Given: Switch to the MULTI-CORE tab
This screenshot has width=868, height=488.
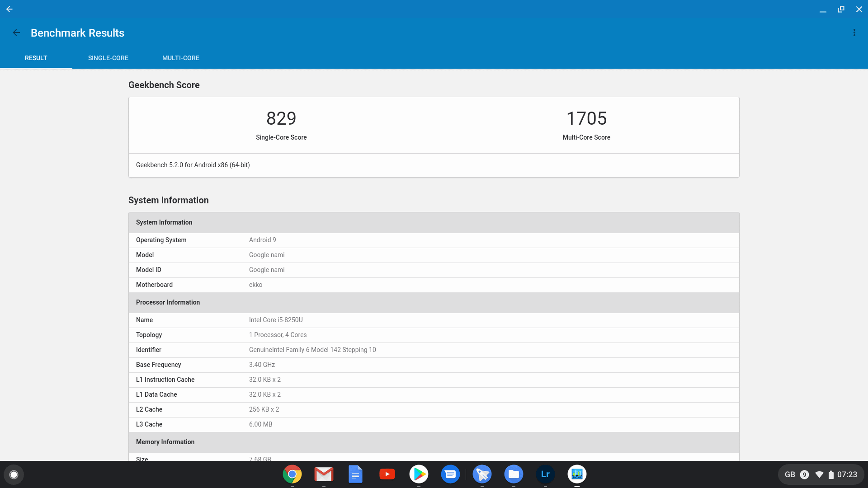Looking at the screenshot, I should pos(181,58).
